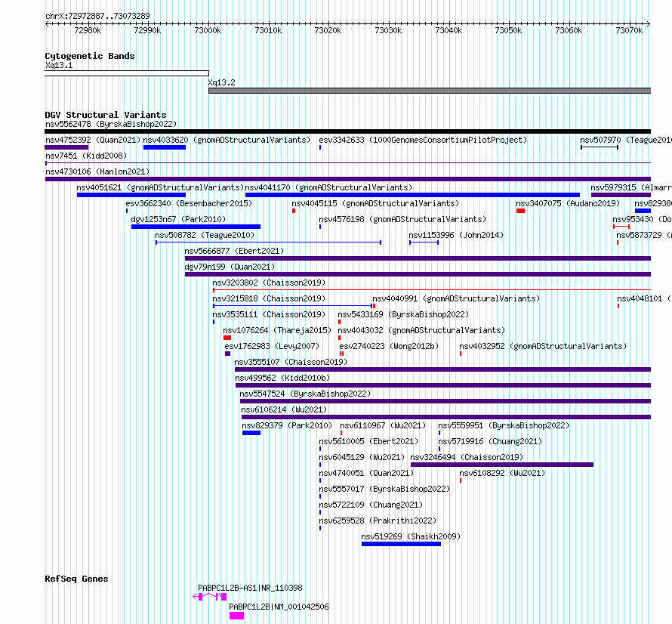Image resolution: width=672 pixels, height=624 pixels.
Task: Click the nsv5562478 (ByrskaBishop2022) variant label
Action: [111, 125]
